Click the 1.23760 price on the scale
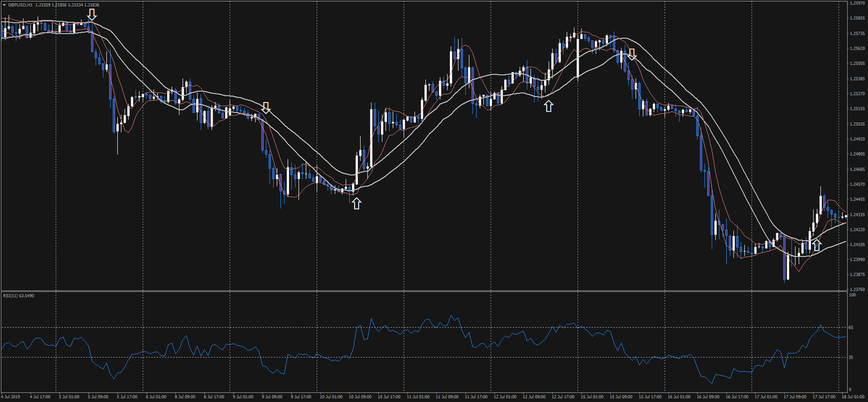The width and height of the screenshot is (868, 402). click(x=857, y=290)
